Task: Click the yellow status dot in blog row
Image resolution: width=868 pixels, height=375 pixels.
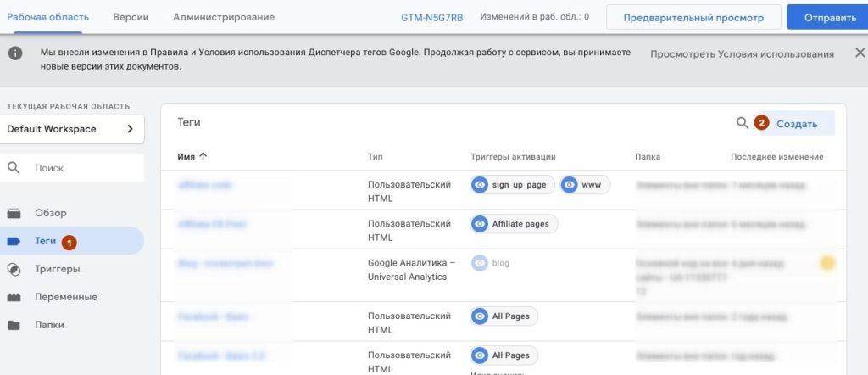Action: point(827,263)
